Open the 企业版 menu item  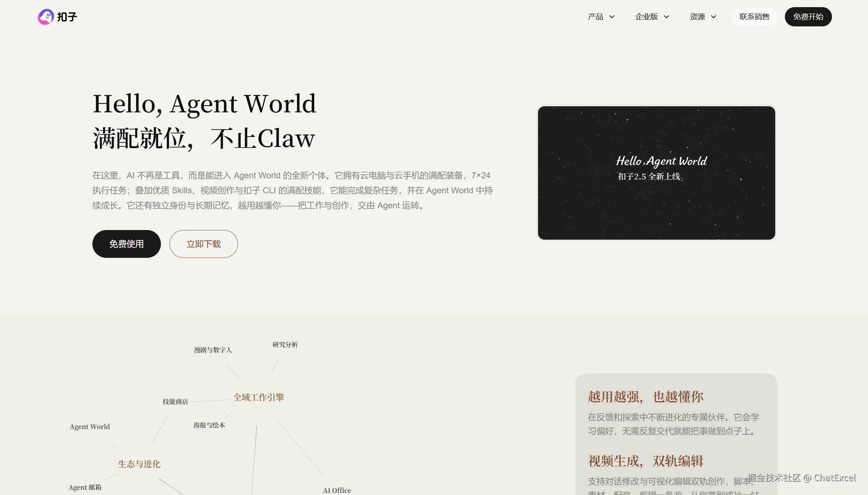[646, 17]
